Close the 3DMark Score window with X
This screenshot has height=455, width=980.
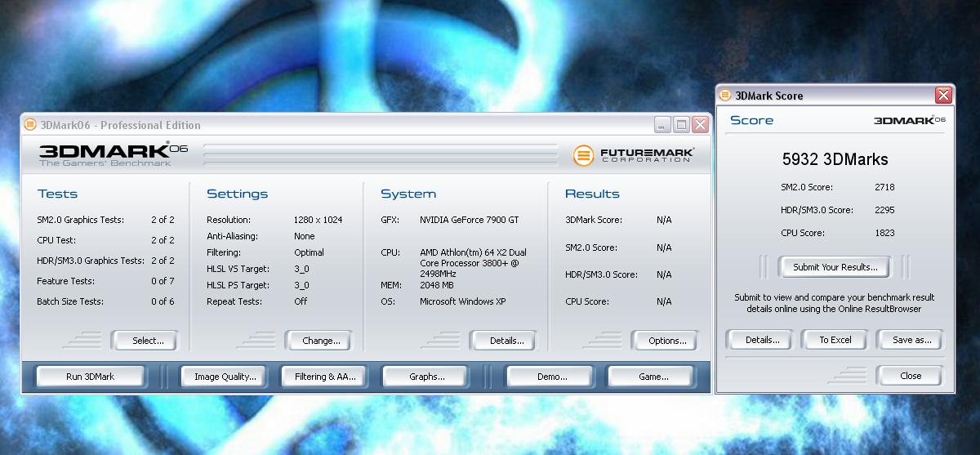coord(943,96)
